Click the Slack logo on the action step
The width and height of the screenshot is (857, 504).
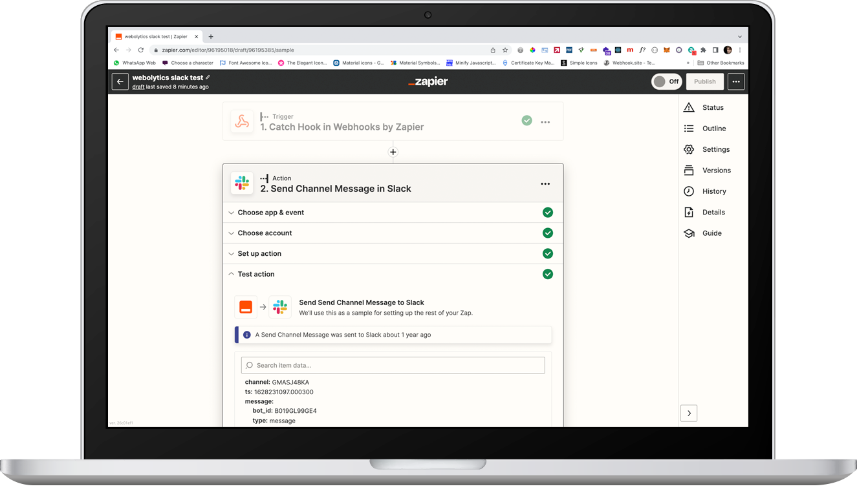243,184
